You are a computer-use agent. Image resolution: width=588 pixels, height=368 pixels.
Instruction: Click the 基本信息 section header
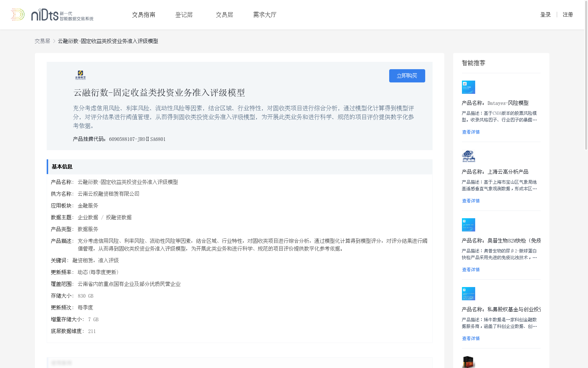point(240,167)
